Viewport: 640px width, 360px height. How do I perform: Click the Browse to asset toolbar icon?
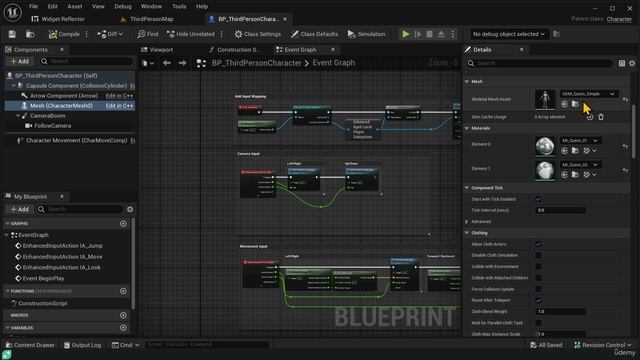(30, 34)
